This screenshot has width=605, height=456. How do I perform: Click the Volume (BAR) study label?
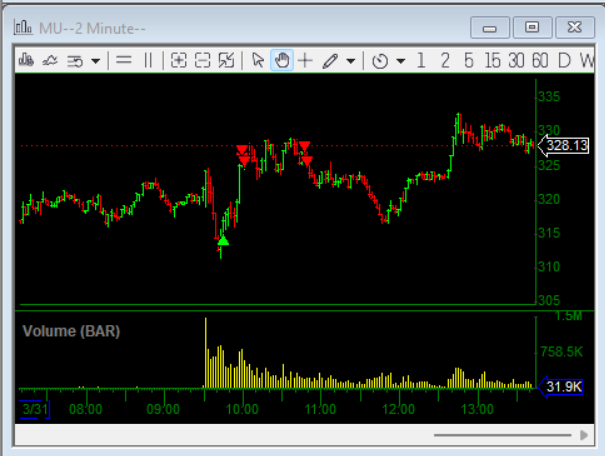click(x=71, y=331)
